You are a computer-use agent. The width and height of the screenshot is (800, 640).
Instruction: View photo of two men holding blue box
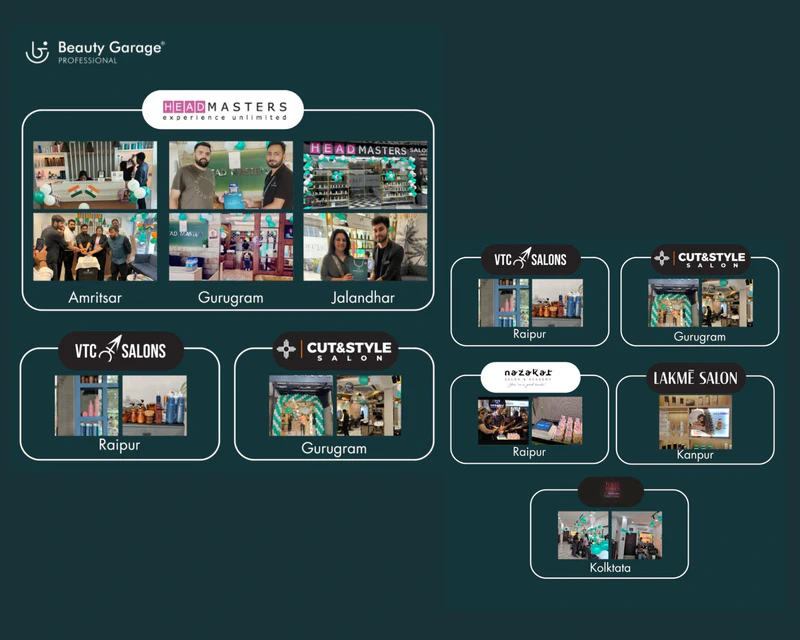[x=231, y=174]
